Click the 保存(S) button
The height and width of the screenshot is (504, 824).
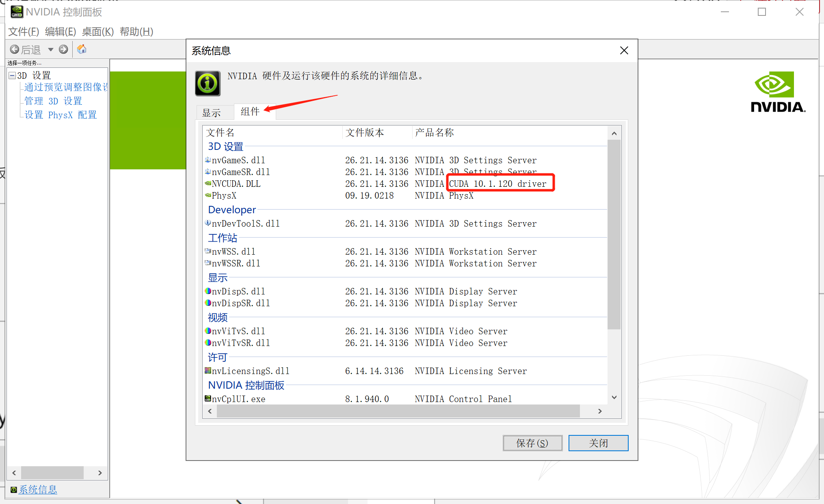[532, 443]
